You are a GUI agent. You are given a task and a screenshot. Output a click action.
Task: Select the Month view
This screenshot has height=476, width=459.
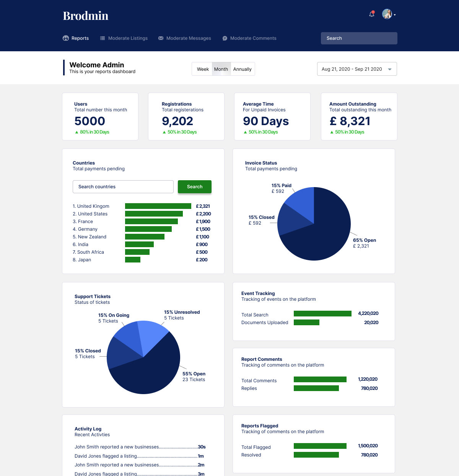pyautogui.click(x=221, y=69)
